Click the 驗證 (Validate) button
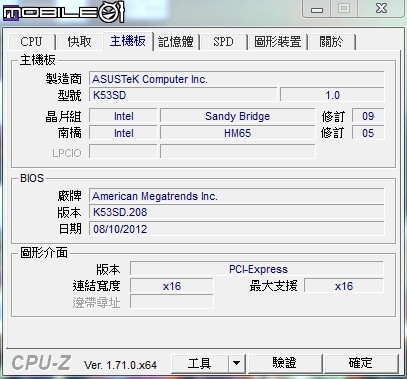Image resolution: width=407 pixels, height=379 pixels. (284, 363)
